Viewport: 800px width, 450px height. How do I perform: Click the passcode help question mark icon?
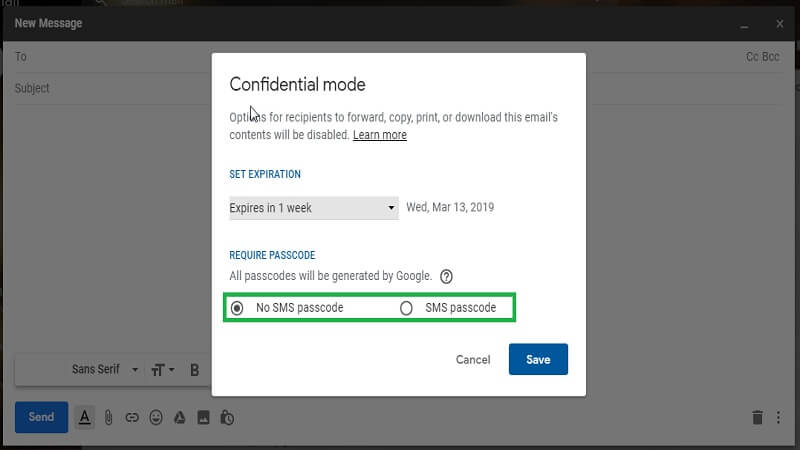447,276
